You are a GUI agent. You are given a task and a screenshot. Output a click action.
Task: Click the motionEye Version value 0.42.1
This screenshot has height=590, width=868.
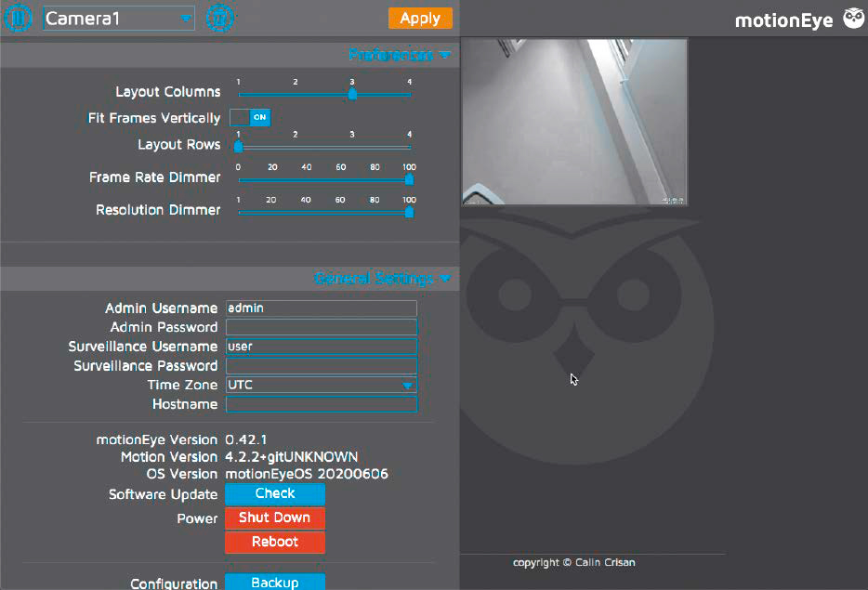coord(245,439)
